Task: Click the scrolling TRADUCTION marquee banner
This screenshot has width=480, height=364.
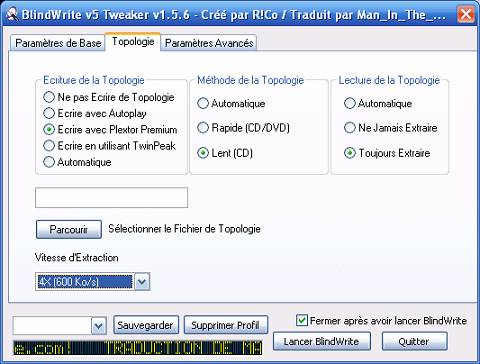Action: (137, 348)
